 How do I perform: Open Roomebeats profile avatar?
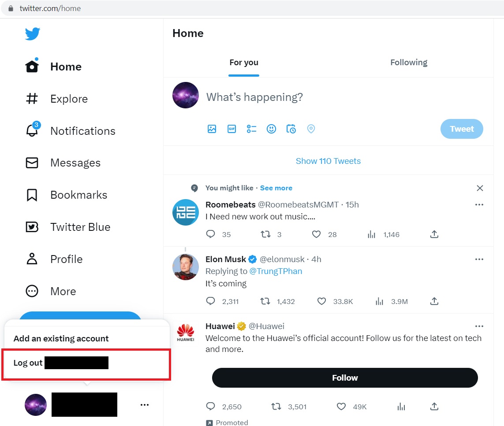[x=186, y=212]
